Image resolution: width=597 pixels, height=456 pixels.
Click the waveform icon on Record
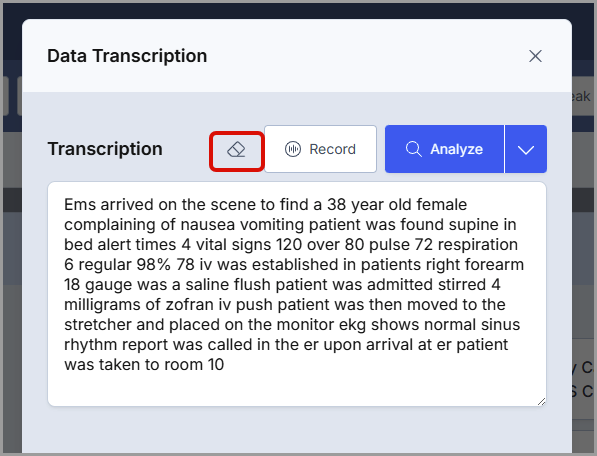pyautogui.click(x=293, y=149)
